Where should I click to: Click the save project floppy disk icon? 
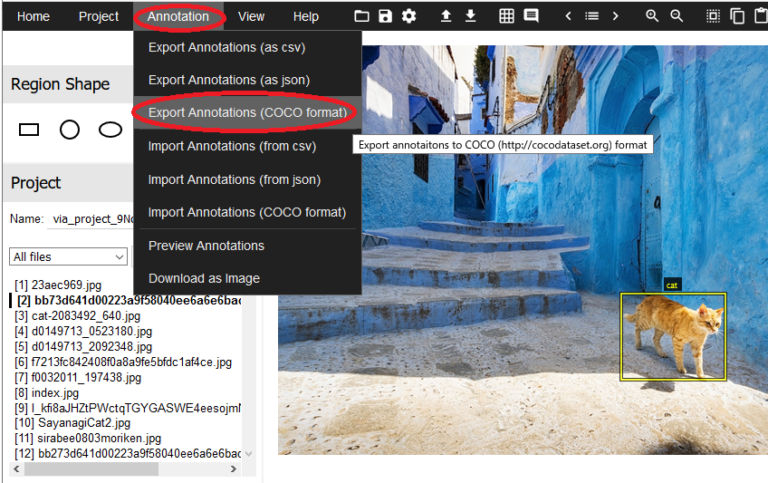pos(385,16)
